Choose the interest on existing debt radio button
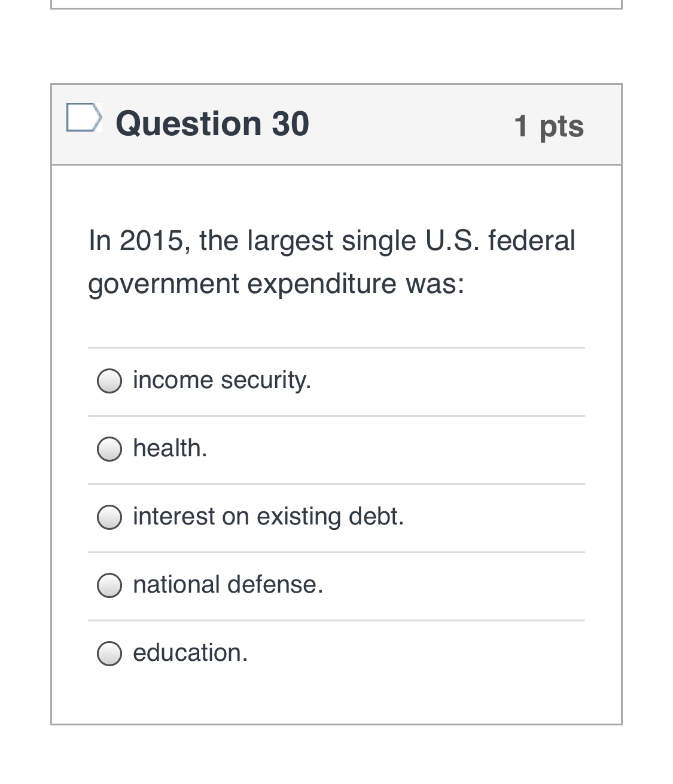Image resolution: width=673 pixels, height=784 pixels. pyautogui.click(x=109, y=517)
